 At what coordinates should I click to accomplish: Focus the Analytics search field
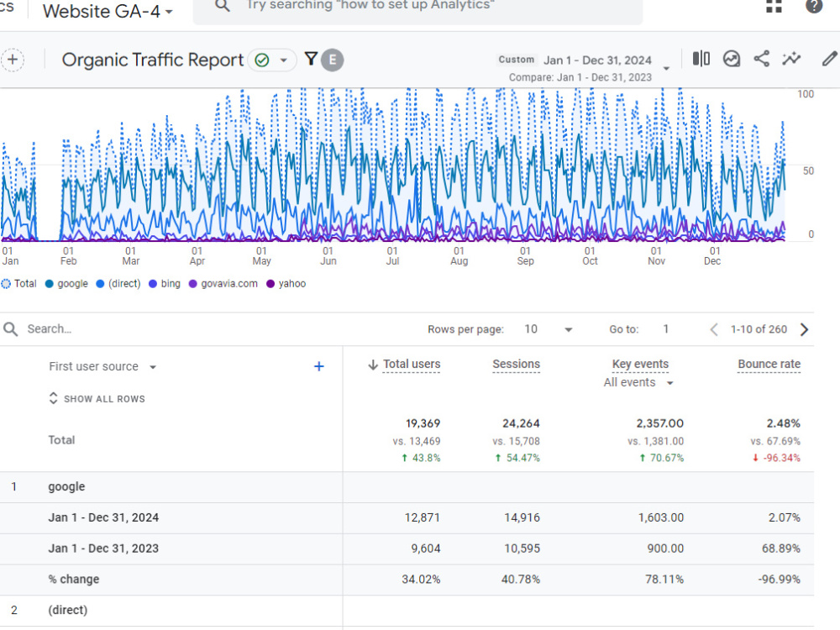coord(417,8)
